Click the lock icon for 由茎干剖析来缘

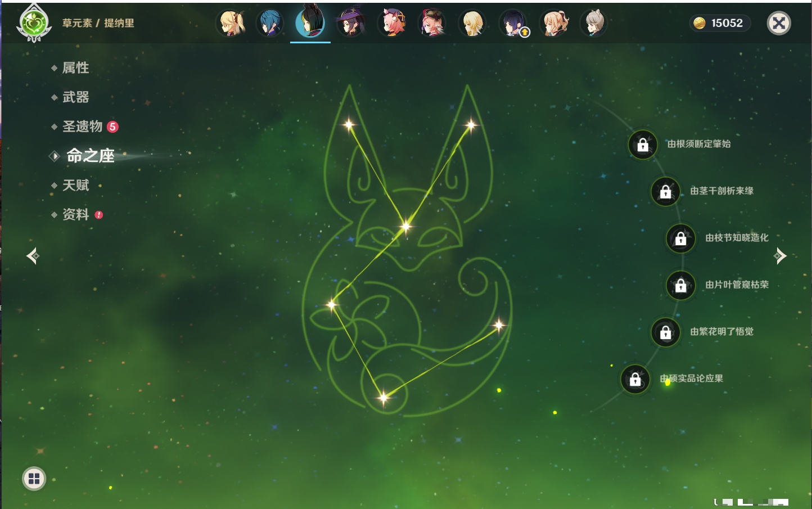point(666,191)
